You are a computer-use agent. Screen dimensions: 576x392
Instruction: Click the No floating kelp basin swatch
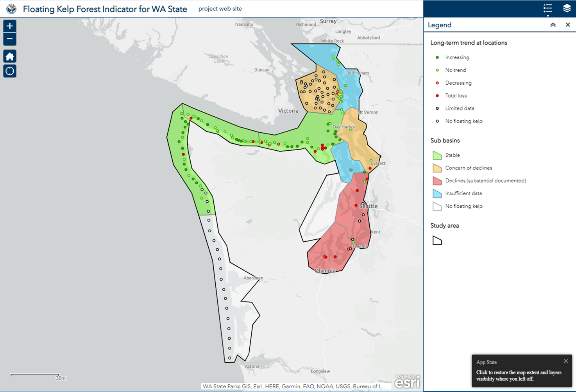437,206
